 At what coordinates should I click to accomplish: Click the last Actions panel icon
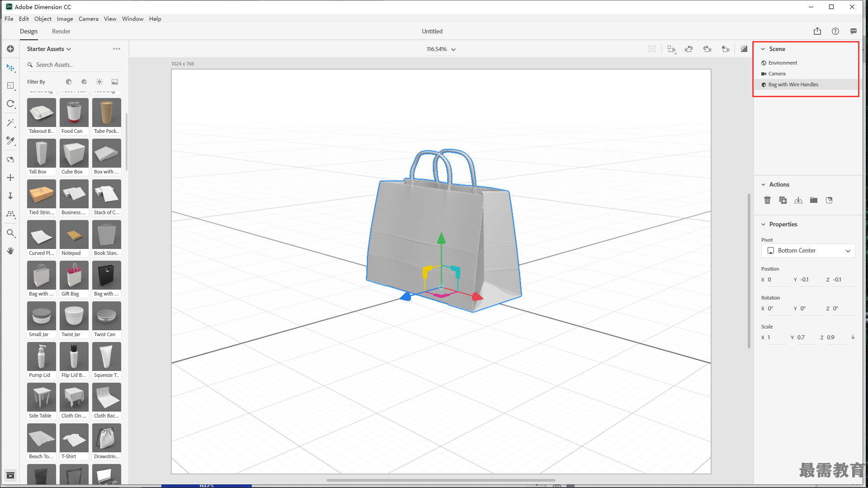(x=829, y=200)
